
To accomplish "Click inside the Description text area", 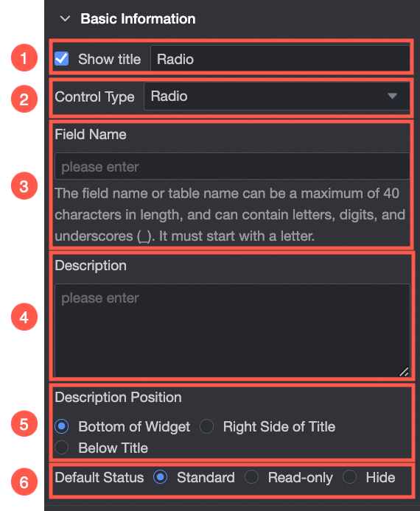I will tap(232, 331).
